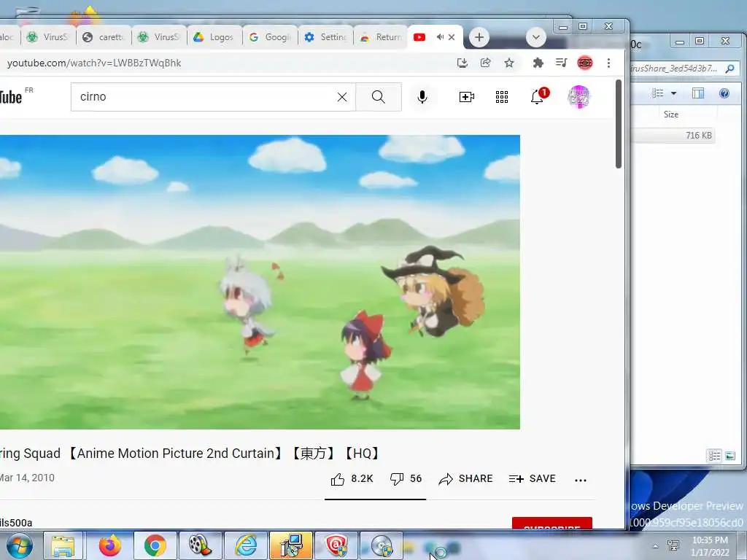Open the Windows Start menu
Screen dimensions: 747x560
pos(19,545)
